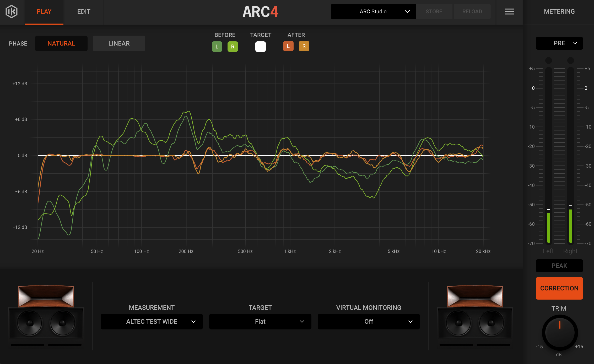Toggle the Before Right curve icon
Viewport: 594px width, 364px height.
233,47
